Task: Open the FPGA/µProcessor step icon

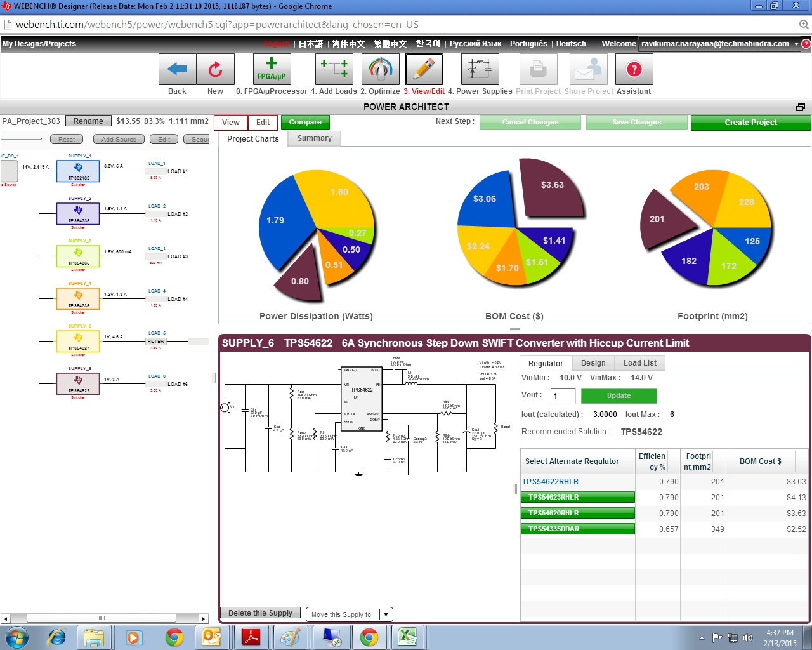Action: click(272, 69)
